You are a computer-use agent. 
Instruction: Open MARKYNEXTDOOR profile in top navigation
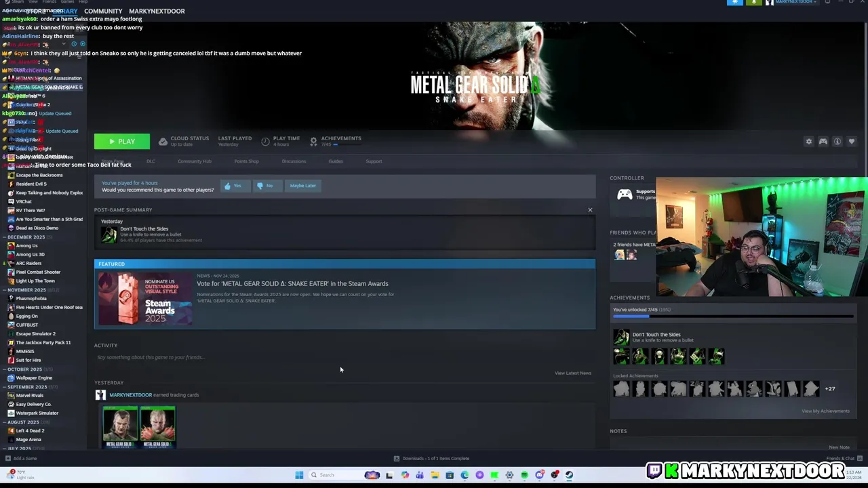point(157,11)
